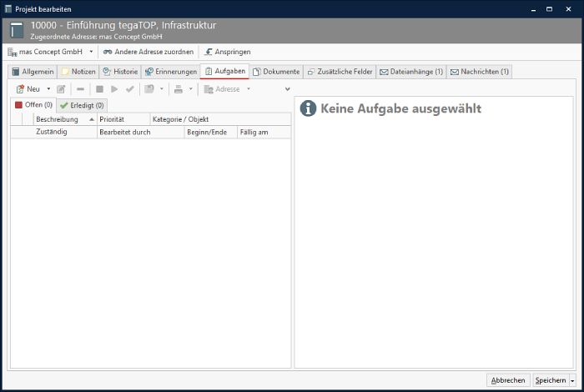The image size is (584, 392).
Task: Open the Adresse dropdown arrow
Action: click(x=249, y=89)
